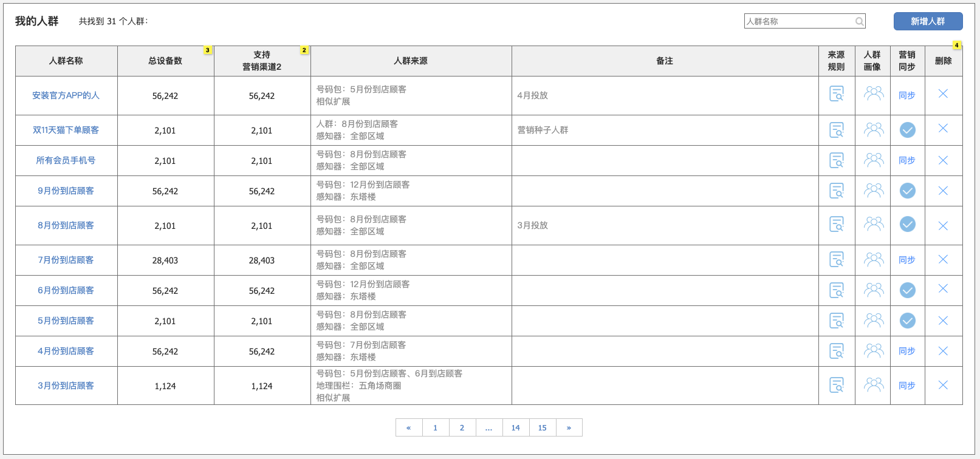This screenshot has width=980, height=459.
Task: Open 9月份到店顾客 crowd link
Action: pyautogui.click(x=66, y=191)
